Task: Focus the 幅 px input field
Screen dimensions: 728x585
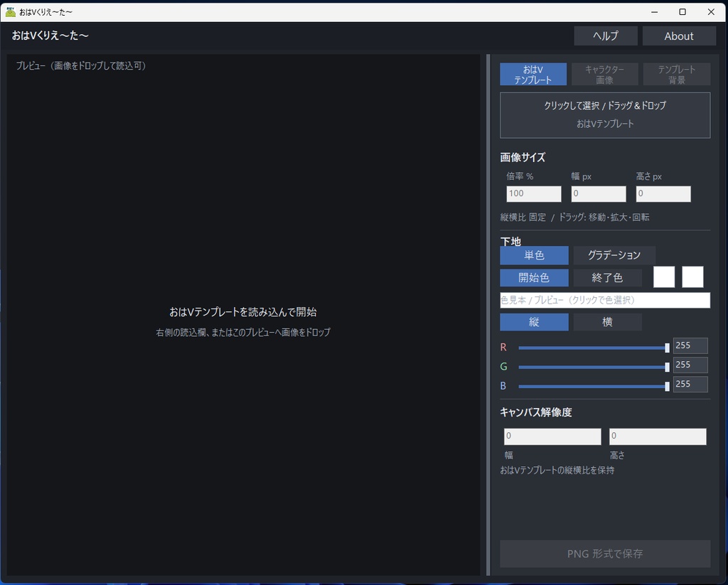Action: 599,193
